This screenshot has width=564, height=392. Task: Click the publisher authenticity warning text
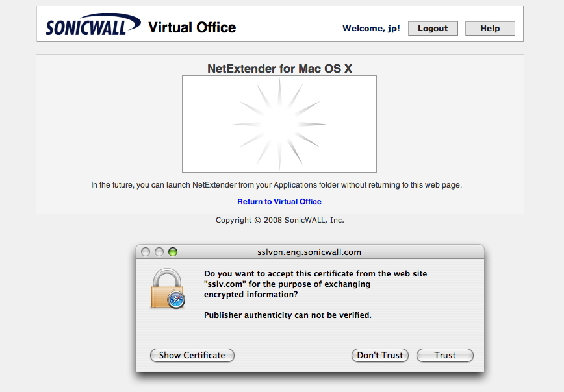click(288, 315)
